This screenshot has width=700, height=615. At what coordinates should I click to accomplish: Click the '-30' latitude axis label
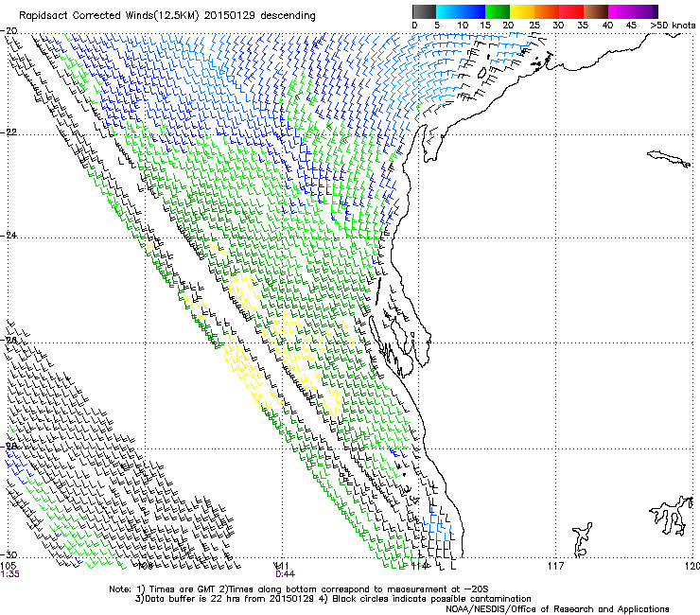pyautogui.click(x=9, y=554)
